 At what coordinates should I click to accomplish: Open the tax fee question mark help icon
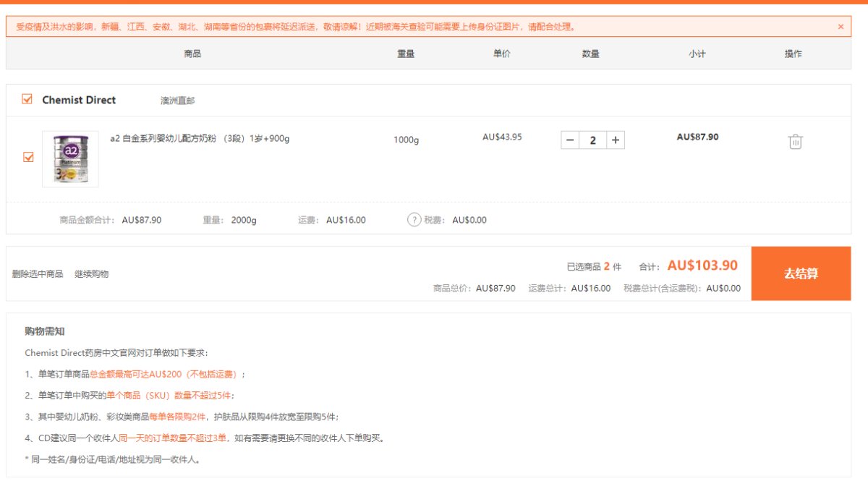(x=414, y=220)
